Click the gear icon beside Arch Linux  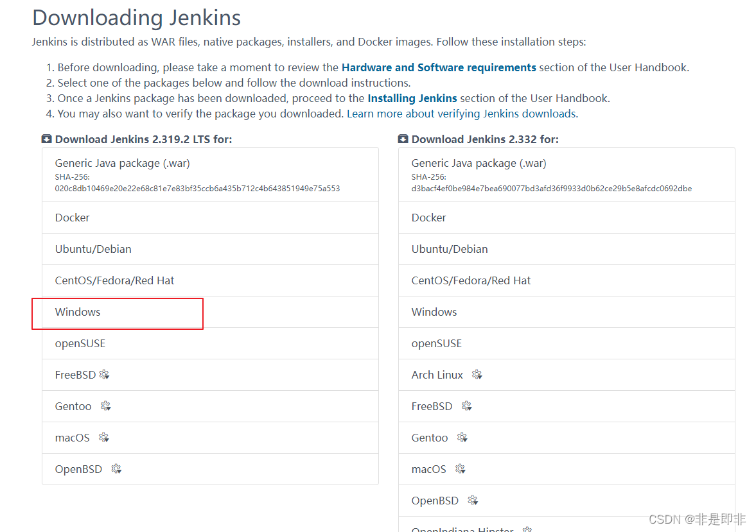477,375
